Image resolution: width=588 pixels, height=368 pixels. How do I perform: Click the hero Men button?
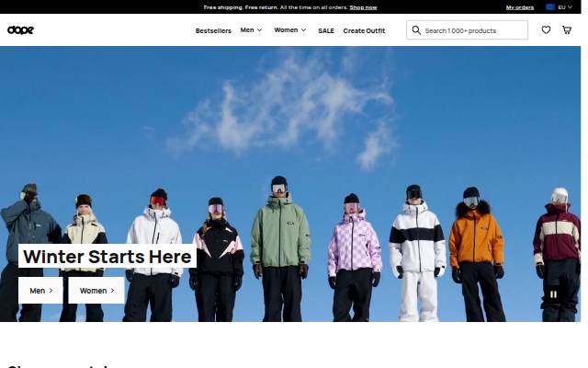[x=40, y=291]
